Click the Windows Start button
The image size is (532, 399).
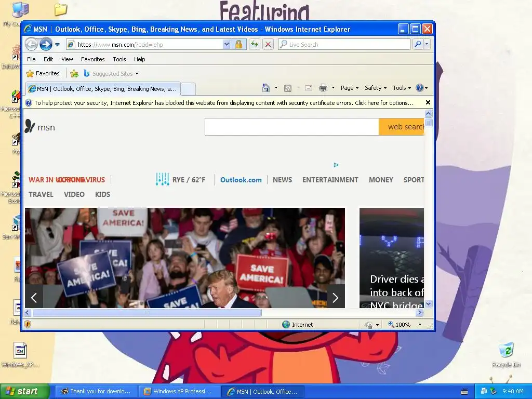[x=24, y=392]
